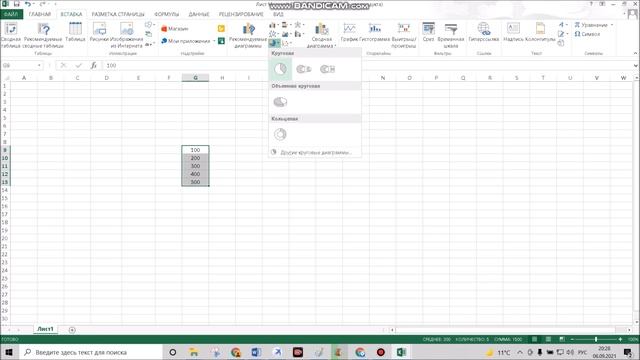Adjust the zoom slider

pos(596,339)
